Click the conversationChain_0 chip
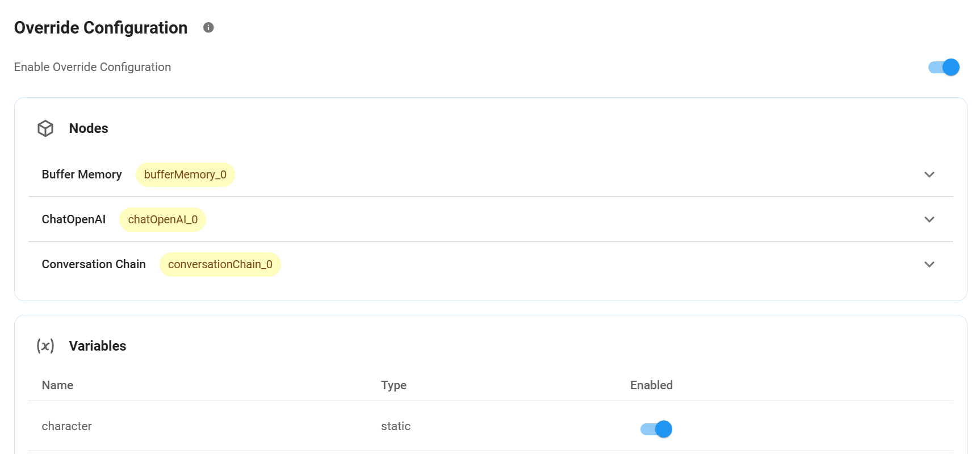This screenshot has width=980, height=454. coord(220,264)
